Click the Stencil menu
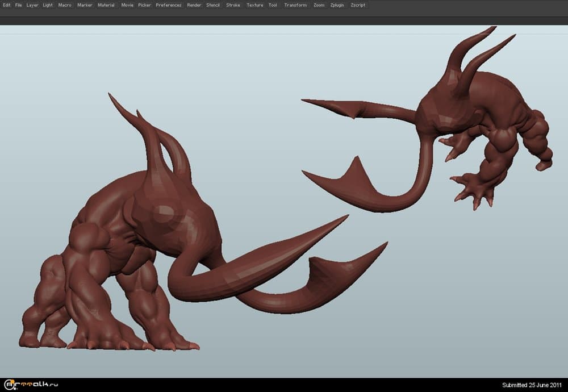Viewport: 568px width, 392px height. (213, 5)
